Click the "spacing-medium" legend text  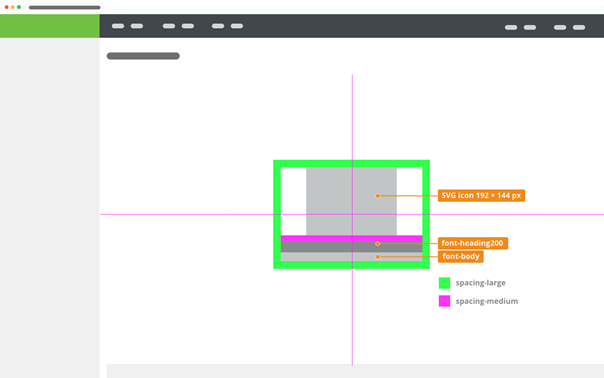(x=487, y=301)
